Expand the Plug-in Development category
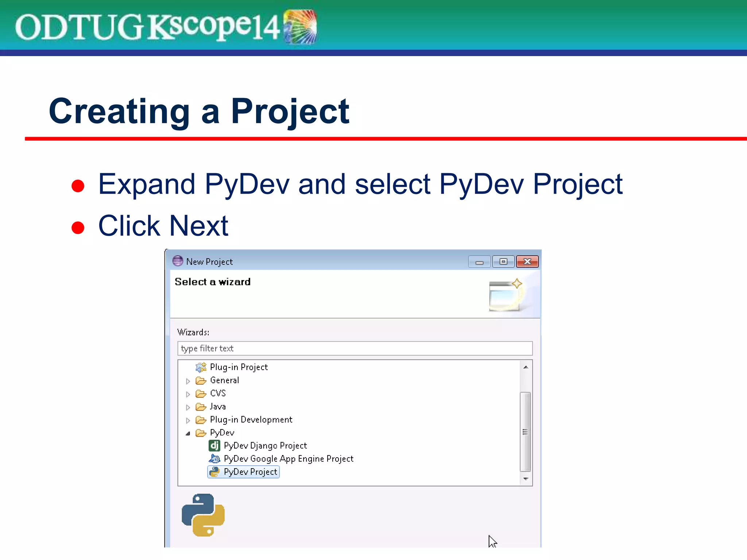The image size is (747, 560). tap(188, 421)
